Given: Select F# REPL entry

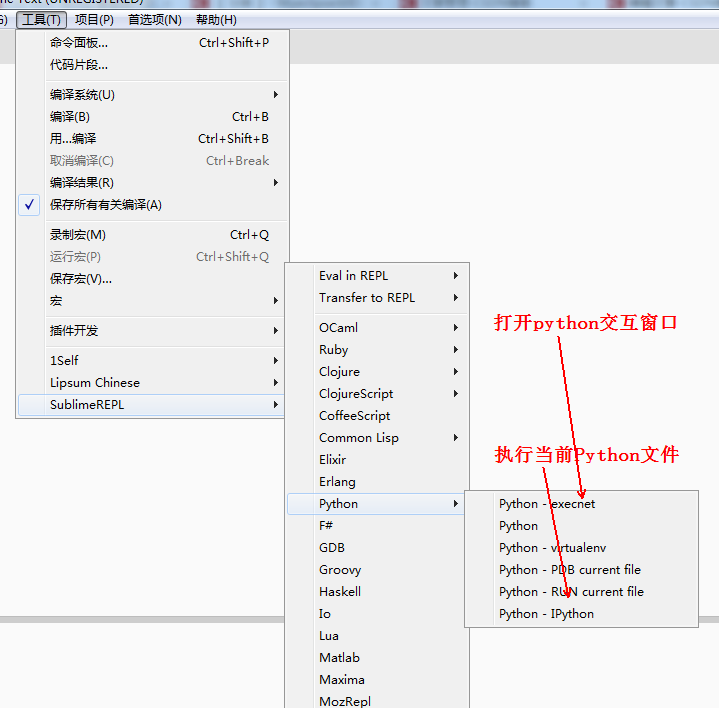Looking at the screenshot, I should (377, 525).
